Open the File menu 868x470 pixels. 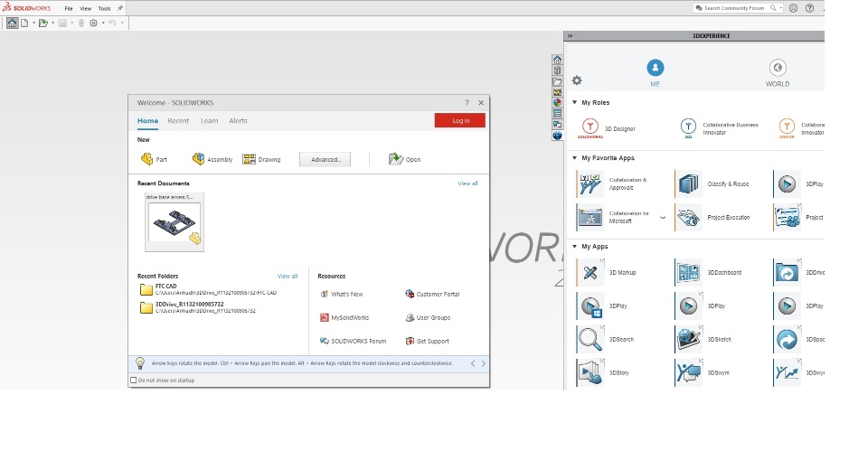point(69,8)
